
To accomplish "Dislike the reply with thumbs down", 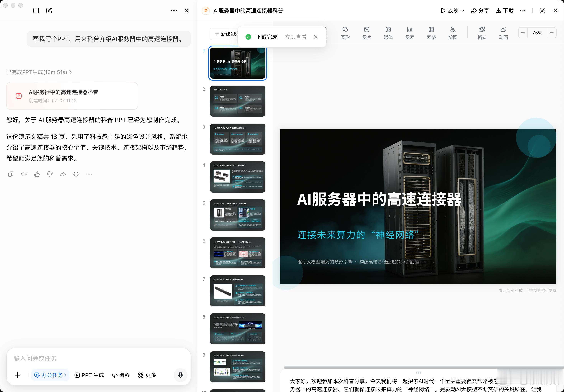I will pos(50,174).
